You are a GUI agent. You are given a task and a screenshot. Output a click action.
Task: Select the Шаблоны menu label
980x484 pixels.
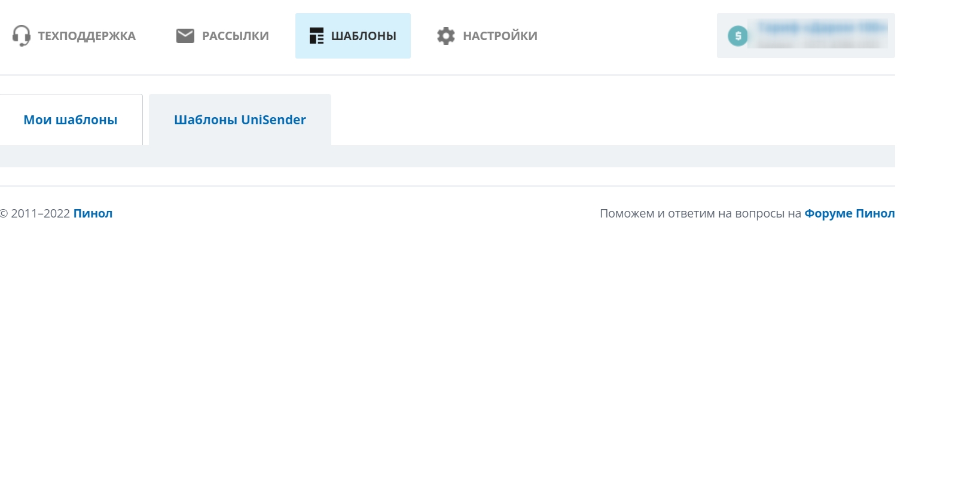click(x=364, y=36)
